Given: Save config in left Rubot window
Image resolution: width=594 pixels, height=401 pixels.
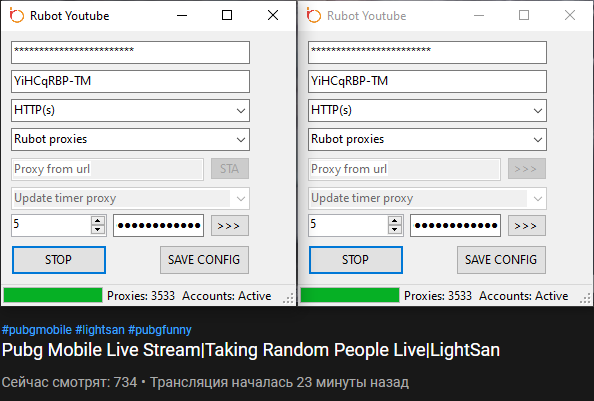Looking at the screenshot, I should point(204,260).
